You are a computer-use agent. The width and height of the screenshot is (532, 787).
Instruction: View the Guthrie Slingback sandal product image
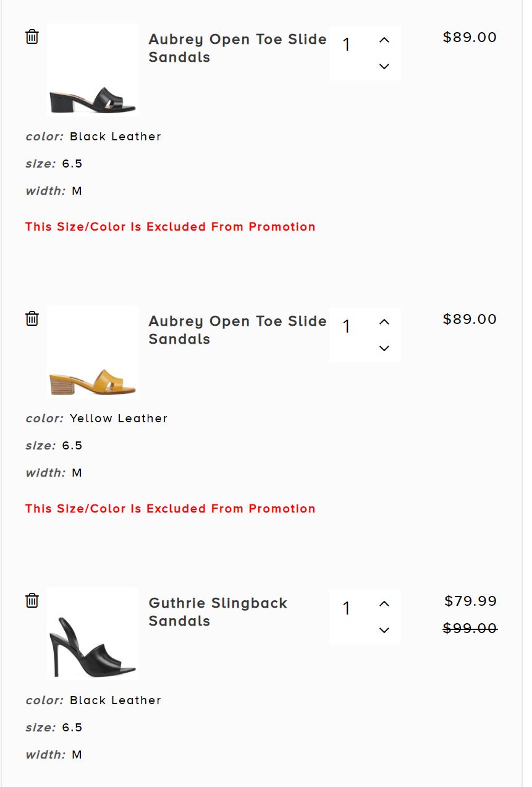[x=93, y=634]
